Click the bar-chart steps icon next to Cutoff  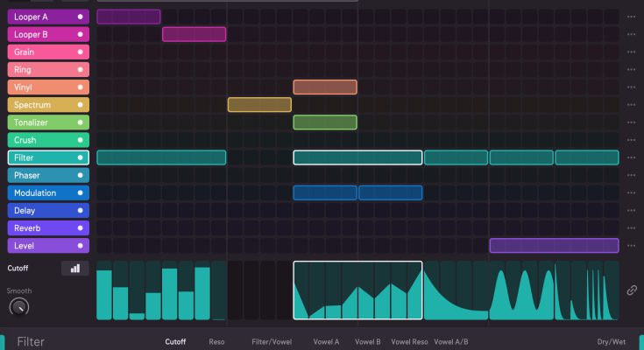74,269
